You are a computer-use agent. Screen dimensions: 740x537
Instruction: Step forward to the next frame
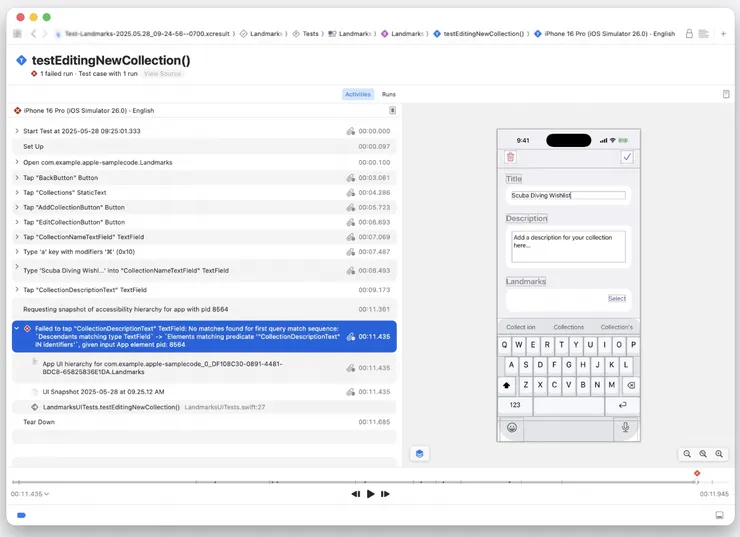click(385, 494)
